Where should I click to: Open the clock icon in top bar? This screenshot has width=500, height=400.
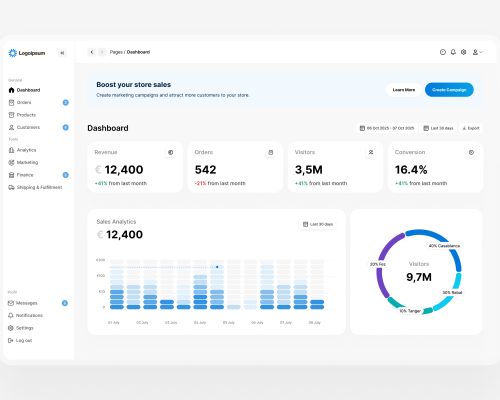(x=443, y=52)
